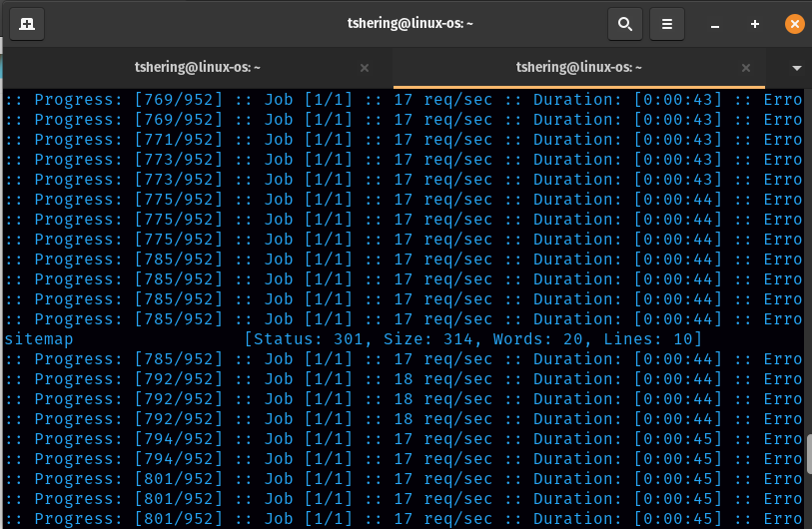812x529 pixels.
Task: Open a new terminal tab
Action: click(x=27, y=24)
